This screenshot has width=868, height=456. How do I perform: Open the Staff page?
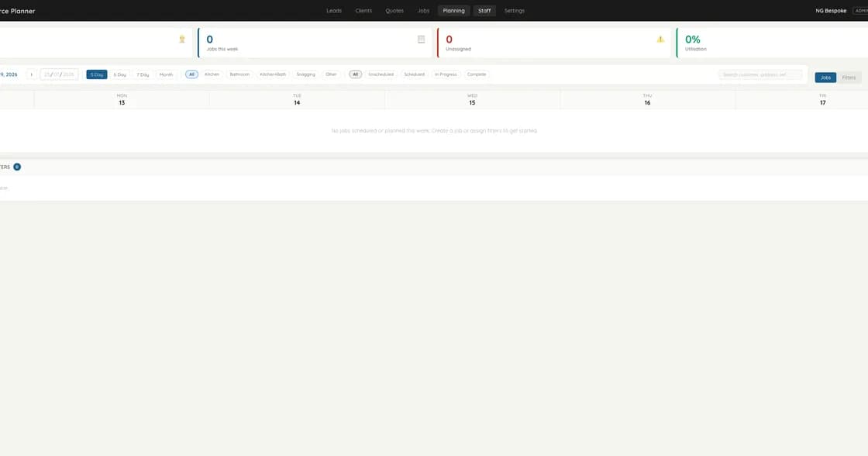click(484, 11)
